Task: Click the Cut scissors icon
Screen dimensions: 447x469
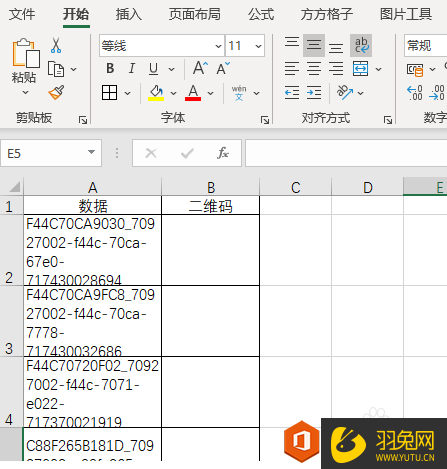Action: click(56, 46)
